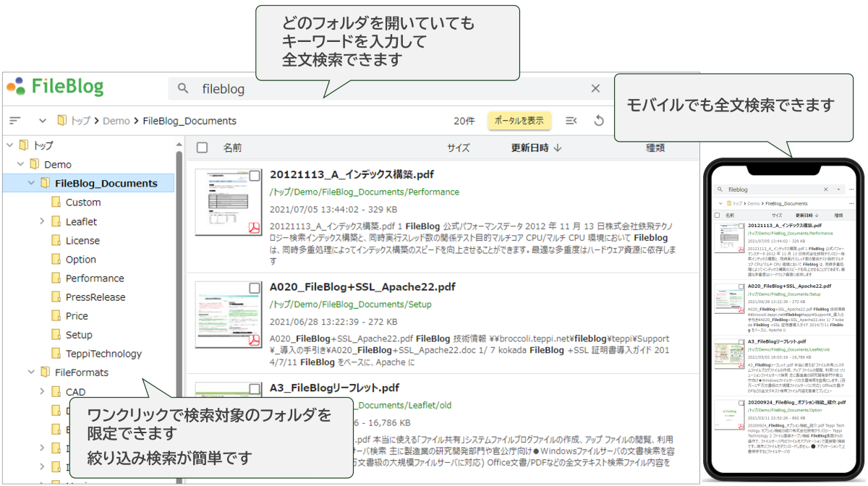
Task: Click the magnifier icon in the desktop search bar
Action: pyautogui.click(x=184, y=88)
